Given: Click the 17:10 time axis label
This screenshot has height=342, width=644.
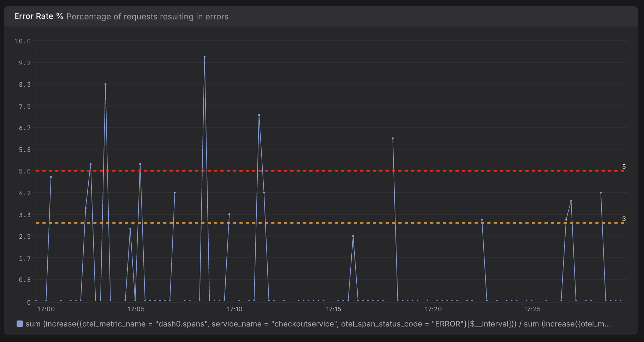Looking at the screenshot, I should click(234, 309).
